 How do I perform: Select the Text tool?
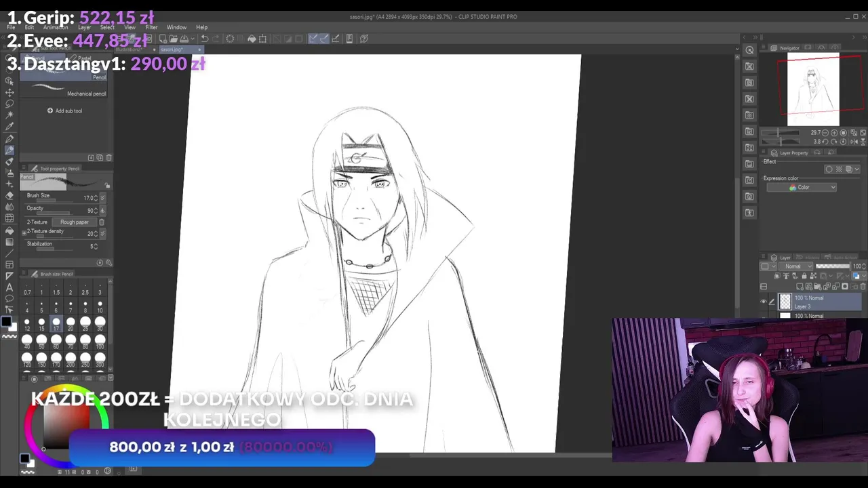tap(9, 287)
